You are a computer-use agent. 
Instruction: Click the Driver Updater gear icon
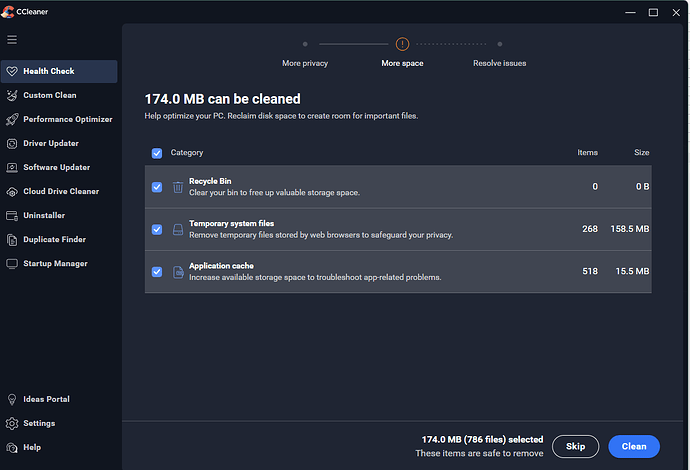12,143
